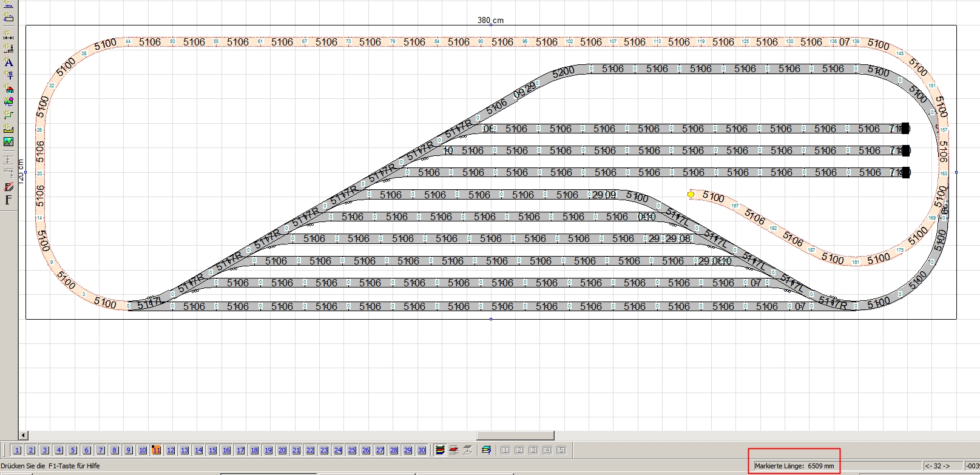Click grayed view button 3
Viewport: 980px width, 475px height.
pos(533,450)
